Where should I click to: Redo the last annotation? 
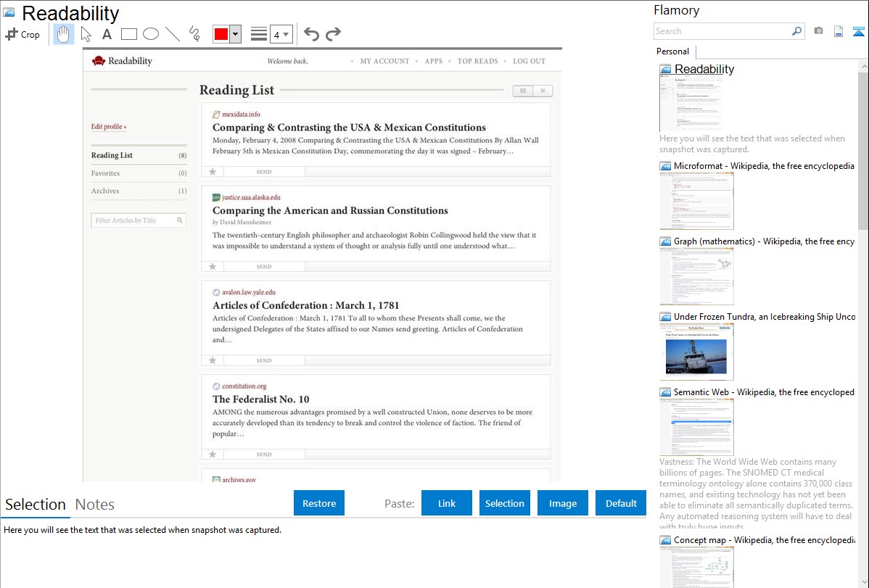333,34
